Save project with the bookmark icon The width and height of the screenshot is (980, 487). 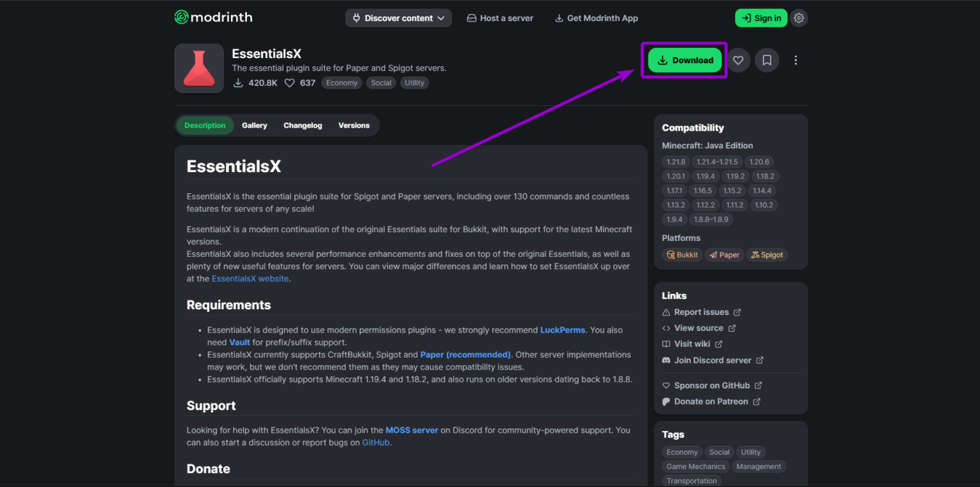[x=767, y=61]
